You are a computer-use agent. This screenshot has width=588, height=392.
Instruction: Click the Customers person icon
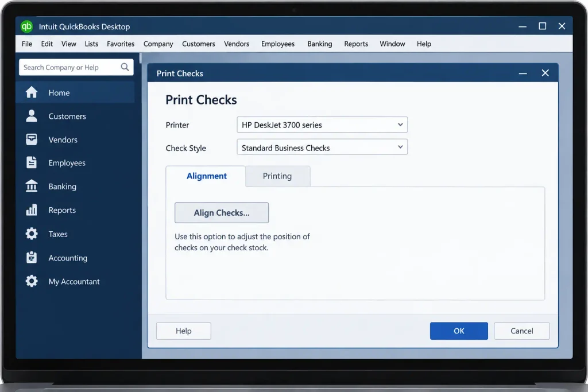pos(32,116)
